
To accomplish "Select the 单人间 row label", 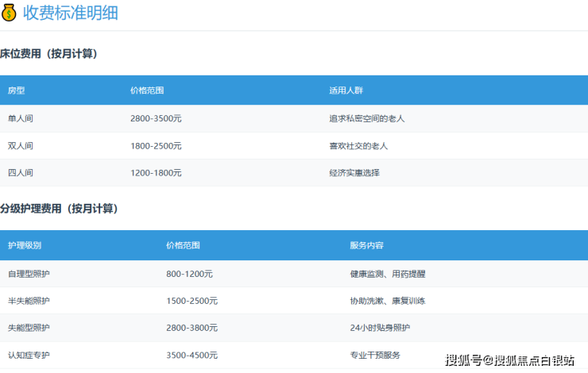I will [21, 118].
